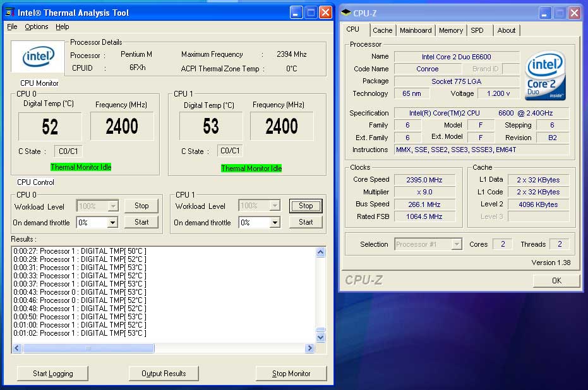Click OK in the CPU-Z window
The image size is (588, 390).
(556, 281)
